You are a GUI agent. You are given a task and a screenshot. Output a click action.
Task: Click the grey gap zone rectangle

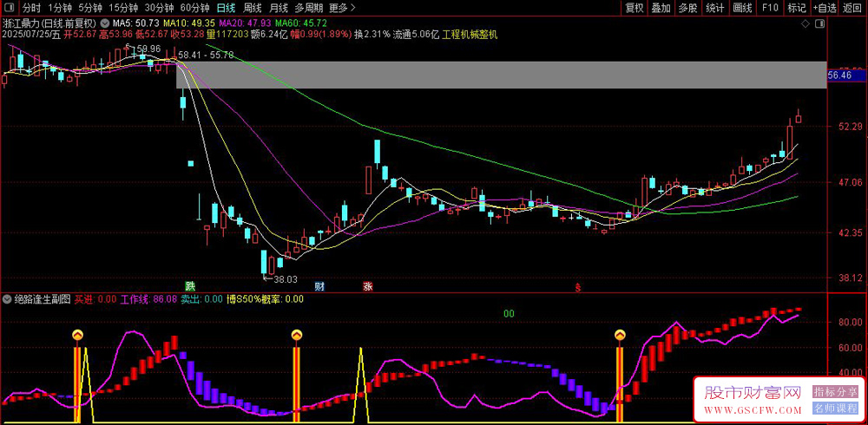point(502,75)
